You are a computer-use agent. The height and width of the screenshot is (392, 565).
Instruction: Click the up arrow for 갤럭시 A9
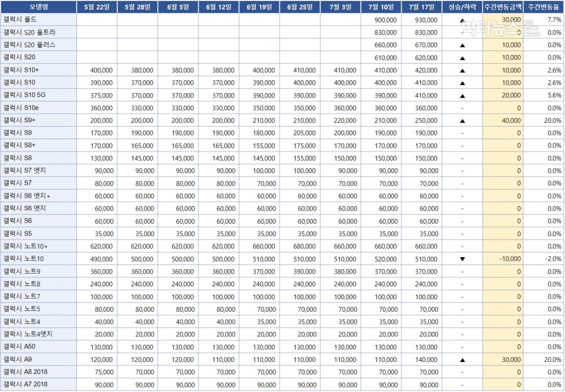tap(462, 360)
